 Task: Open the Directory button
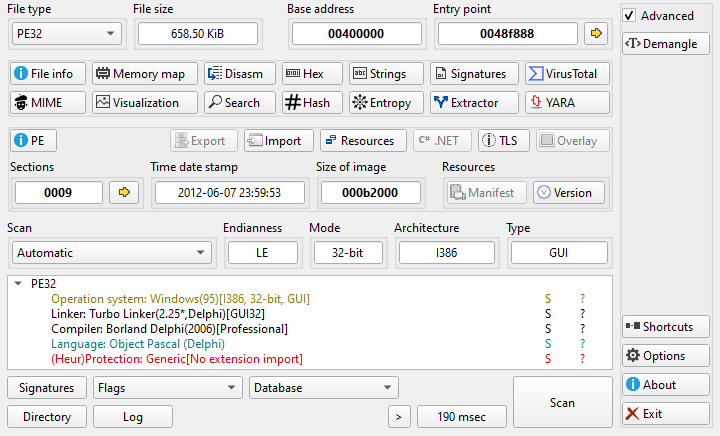pyautogui.click(x=46, y=416)
